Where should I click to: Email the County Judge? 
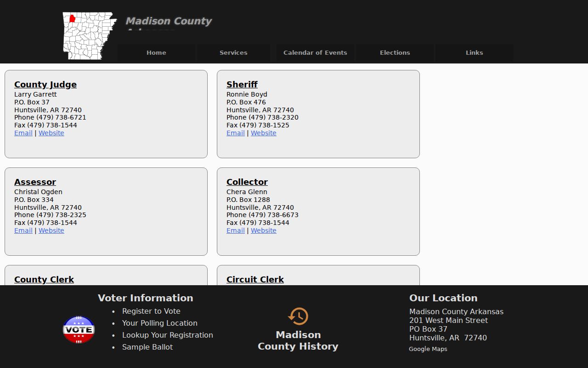click(x=23, y=133)
